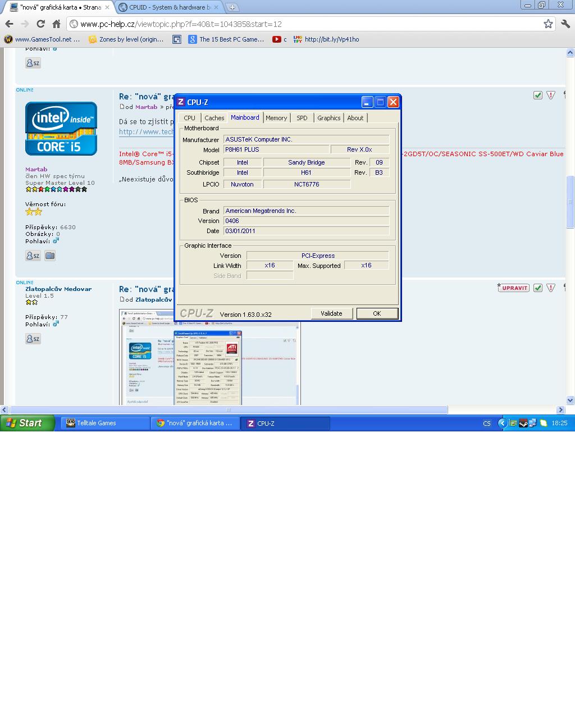Click the CS language indicator
The width and height of the screenshot is (575, 728).
point(487,423)
